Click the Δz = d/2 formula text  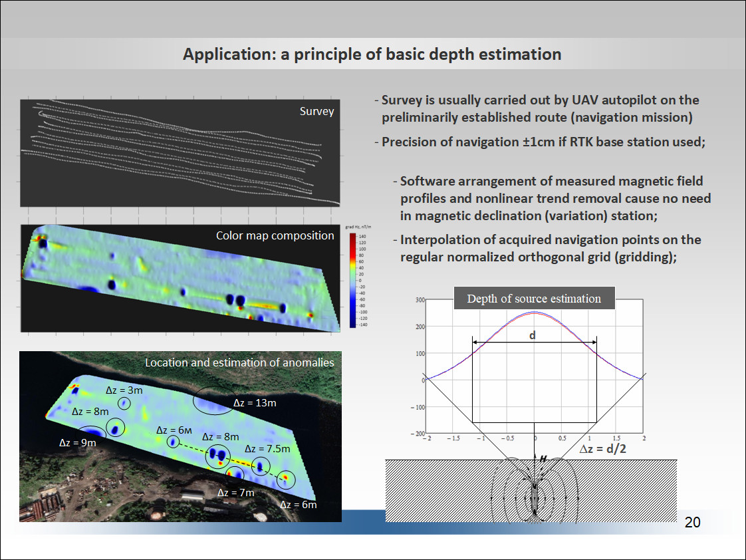click(x=603, y=449)
